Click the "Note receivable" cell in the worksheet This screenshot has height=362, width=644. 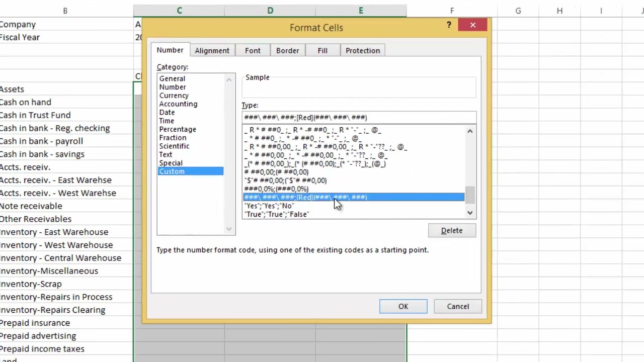pyautogui.click(x=66, y=206)
